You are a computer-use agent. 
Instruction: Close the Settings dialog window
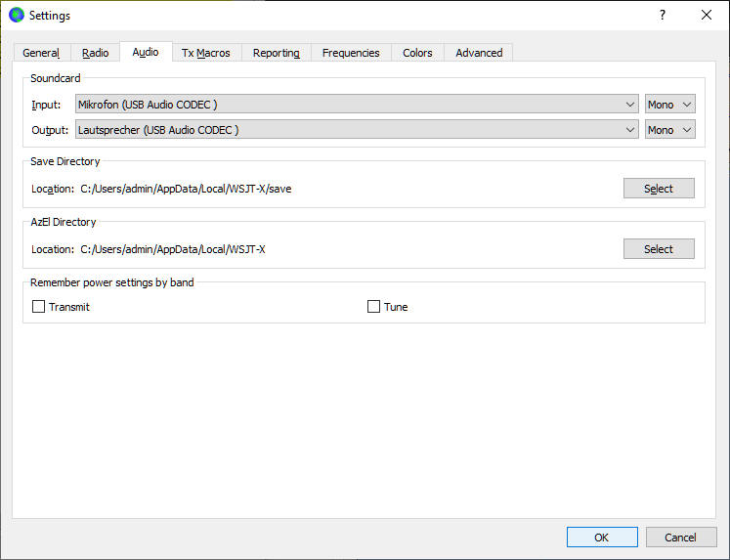pyautogui.click(x=707, y=16)
